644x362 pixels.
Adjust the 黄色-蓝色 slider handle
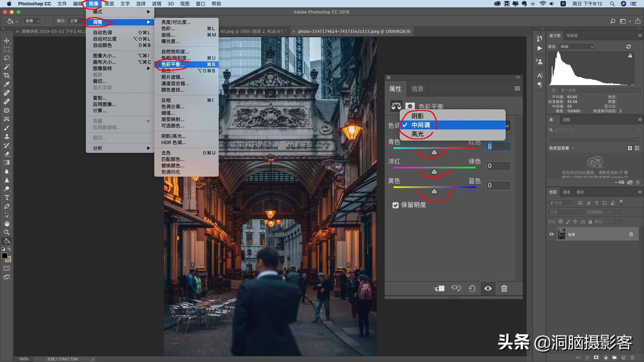point(434,191)
